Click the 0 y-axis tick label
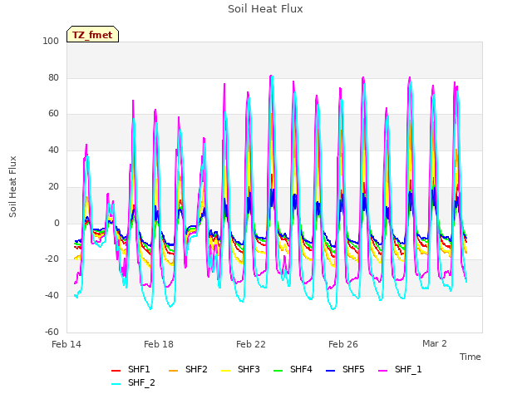The height and width of the screenshot is (399, 532). (57, 223)
